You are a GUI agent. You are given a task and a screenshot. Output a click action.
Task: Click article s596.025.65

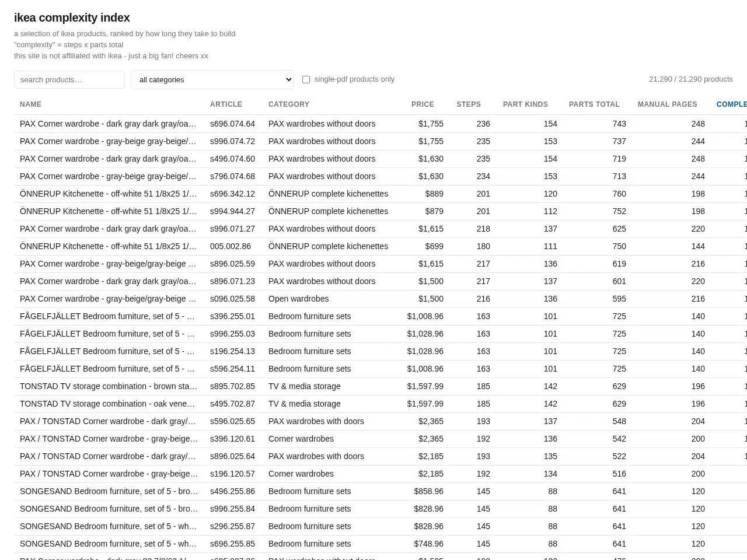232,421
